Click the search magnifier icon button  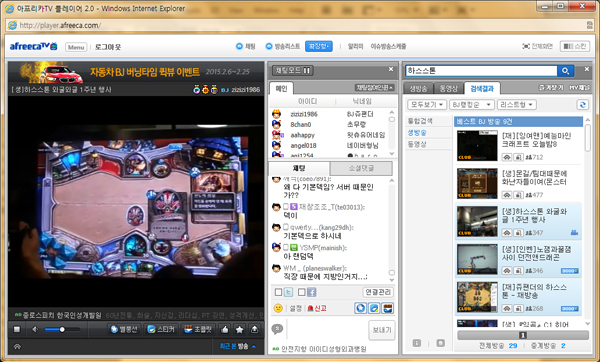(x=566, y=71)
